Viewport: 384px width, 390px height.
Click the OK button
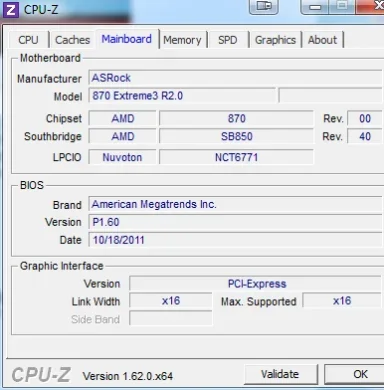354,374
